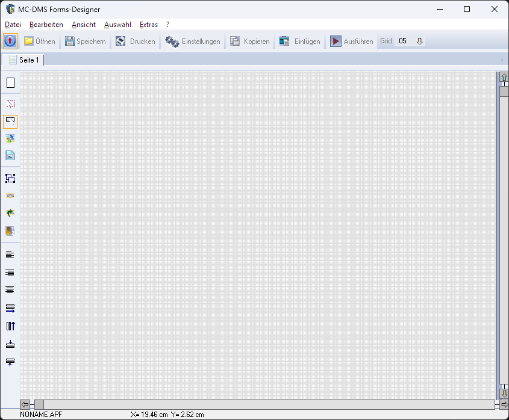This screenshot has width=509, height=420.
Task: Switch to the Seite 1 tab
Action: [x=23, y=60]
